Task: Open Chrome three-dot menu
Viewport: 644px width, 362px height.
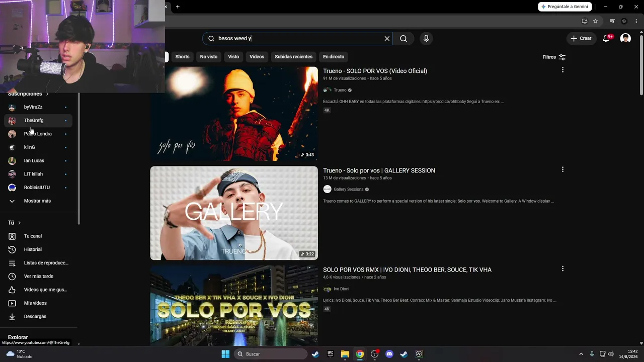Action: [x=635, y=21]
